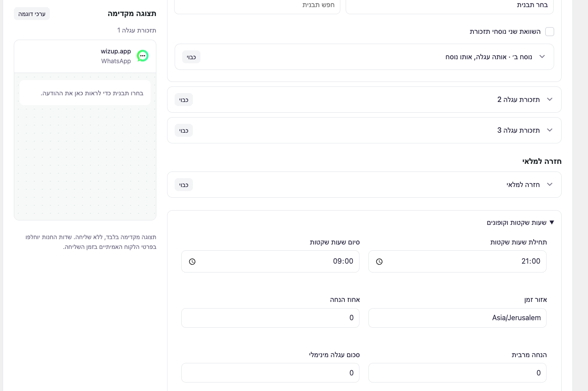Expand the חזרה למלאי accordion chevron
The image size is (588, 391).
tap(550, 184)
